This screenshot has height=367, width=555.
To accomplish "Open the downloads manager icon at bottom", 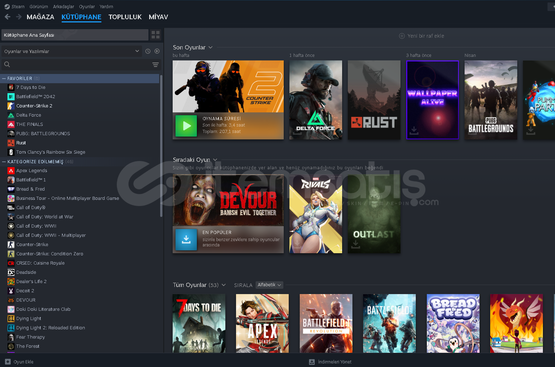I will coord(312,362).
